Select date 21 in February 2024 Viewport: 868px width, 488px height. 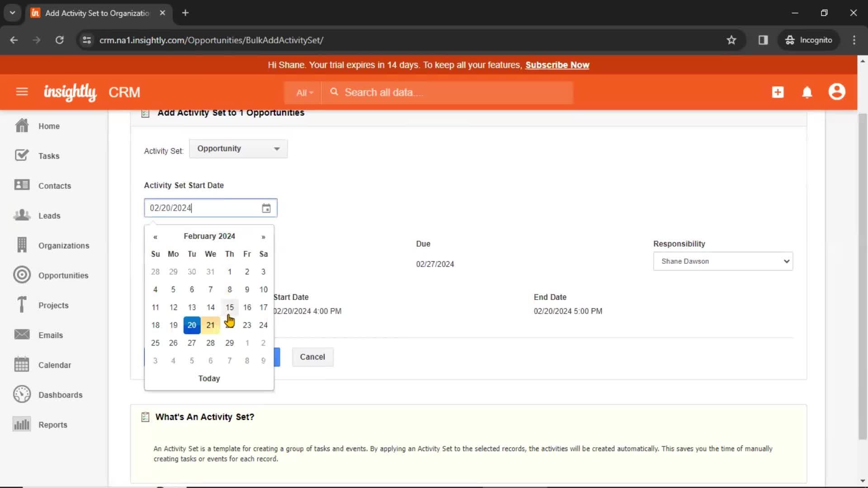coord(210,324)
